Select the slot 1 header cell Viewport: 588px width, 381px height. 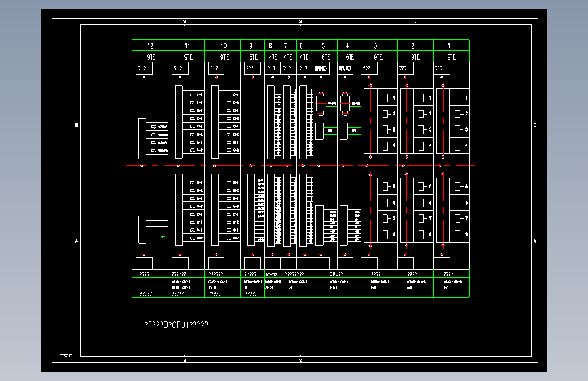click(x=452, y=45)
